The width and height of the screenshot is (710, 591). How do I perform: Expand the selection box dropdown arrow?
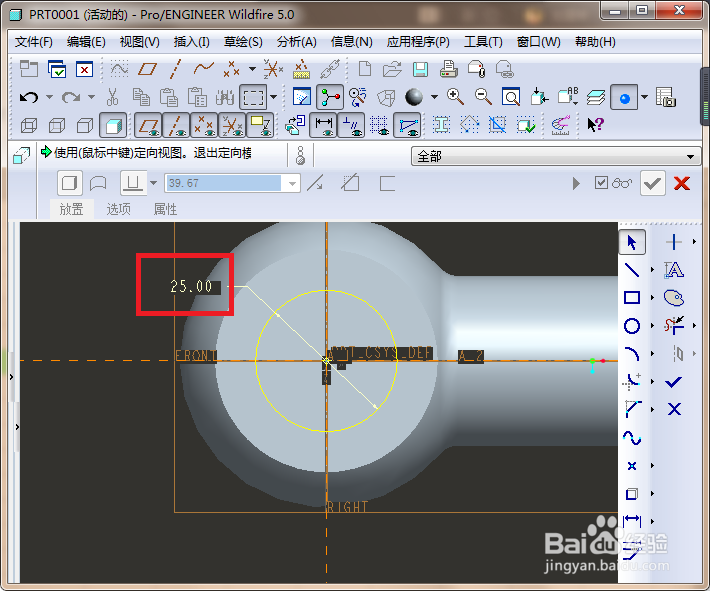point(273,97)
